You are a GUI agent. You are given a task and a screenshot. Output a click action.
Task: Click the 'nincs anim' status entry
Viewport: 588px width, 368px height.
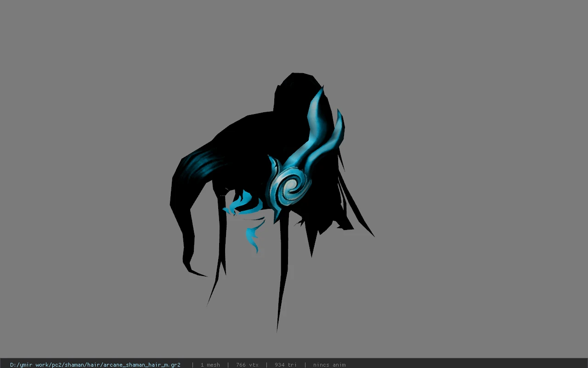pos(329,365)
